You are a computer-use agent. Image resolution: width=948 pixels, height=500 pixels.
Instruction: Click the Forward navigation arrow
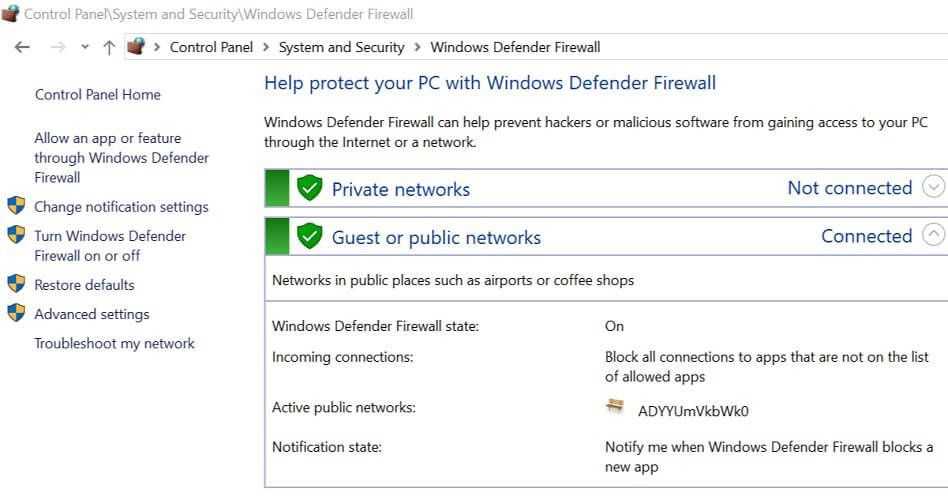[x=57, y=47]
